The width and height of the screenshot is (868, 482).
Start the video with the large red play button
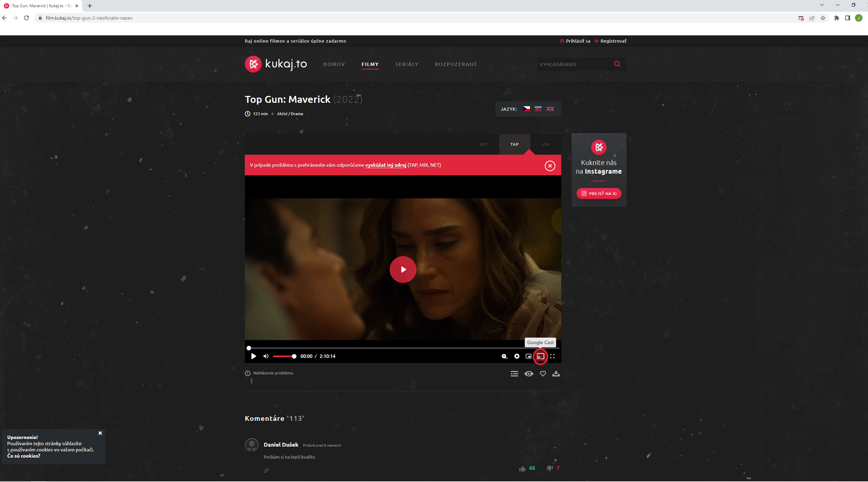(x=403, y=270)
